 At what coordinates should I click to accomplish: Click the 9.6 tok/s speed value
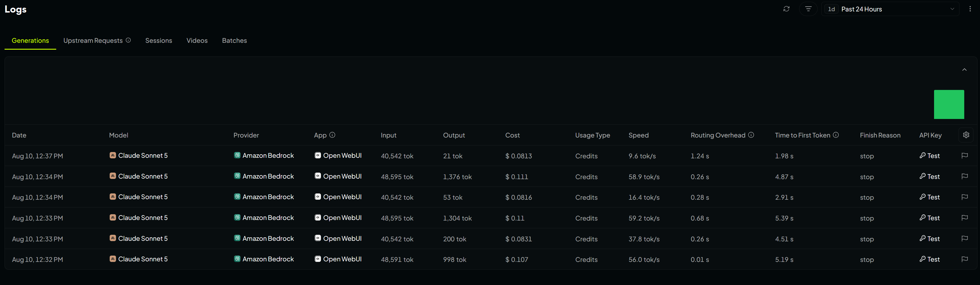click(642, 156)
